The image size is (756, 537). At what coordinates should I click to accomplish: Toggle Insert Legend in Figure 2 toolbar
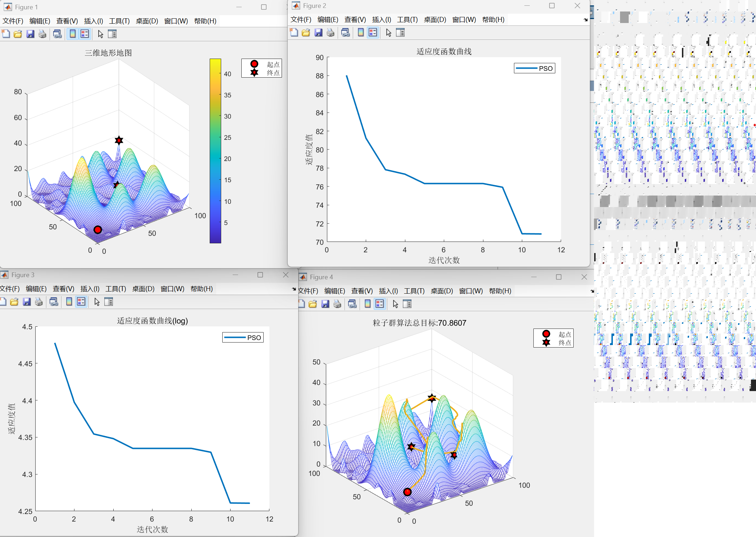(373, 33)
